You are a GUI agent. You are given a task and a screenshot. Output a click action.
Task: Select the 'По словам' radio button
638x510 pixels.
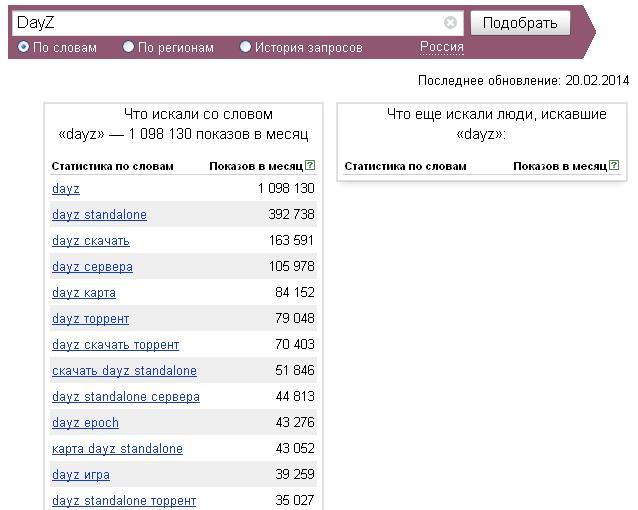(23, 47)
